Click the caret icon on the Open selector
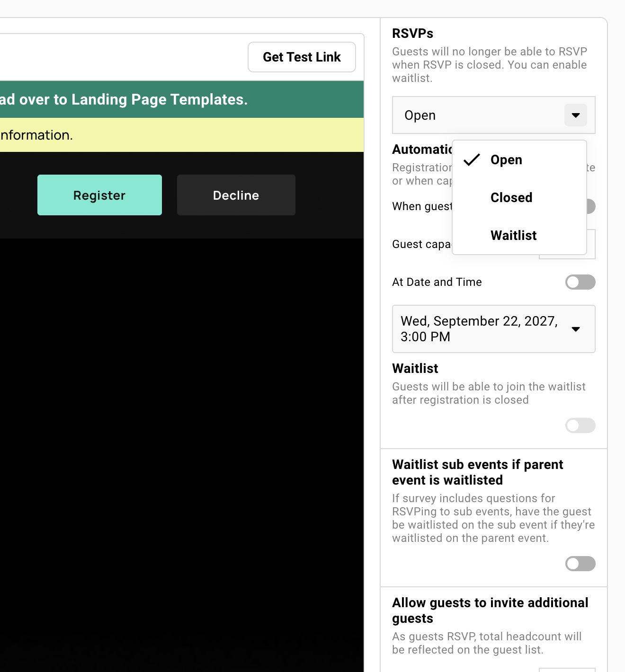The image size is (625, 672). [575, 115]
